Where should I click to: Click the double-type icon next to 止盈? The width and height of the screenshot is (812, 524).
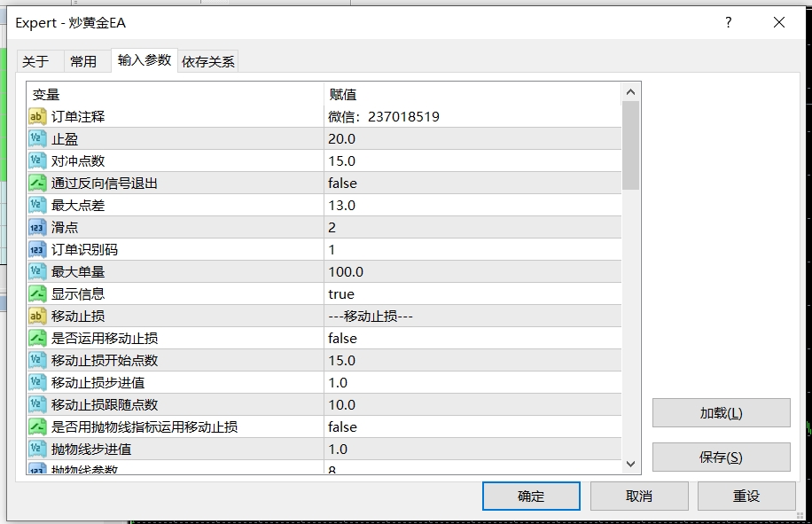click(37, 138)
